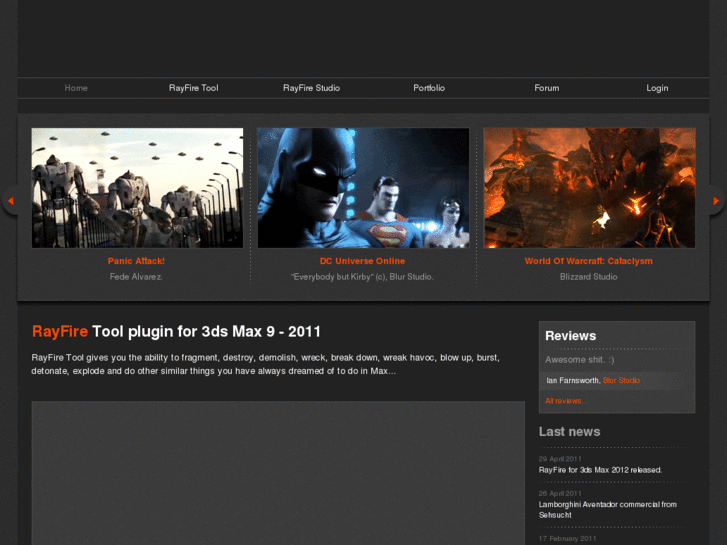Open the Home menu item
The height and width of the screenshot is (545, 727).
(x=76, y=88)
